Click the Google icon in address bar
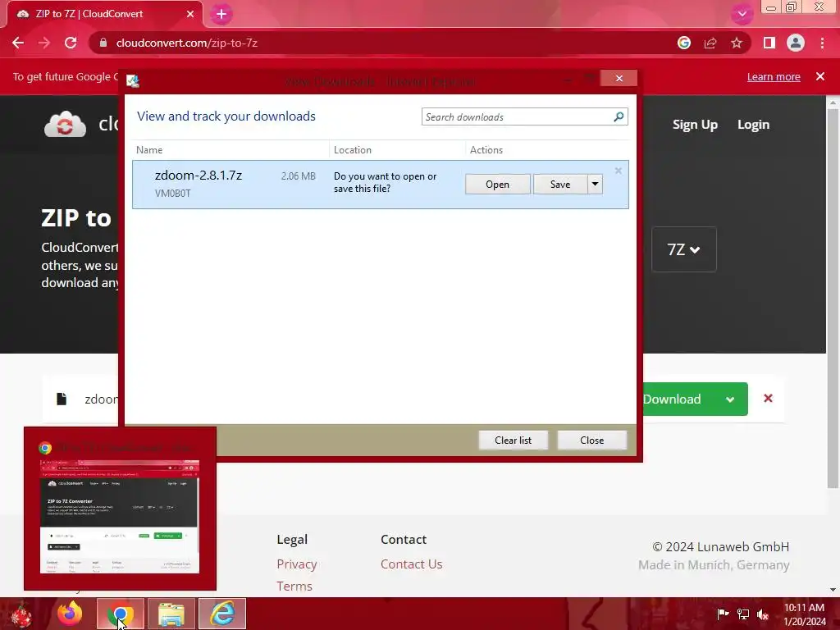840x630 pixels. (x=683, y=43)
